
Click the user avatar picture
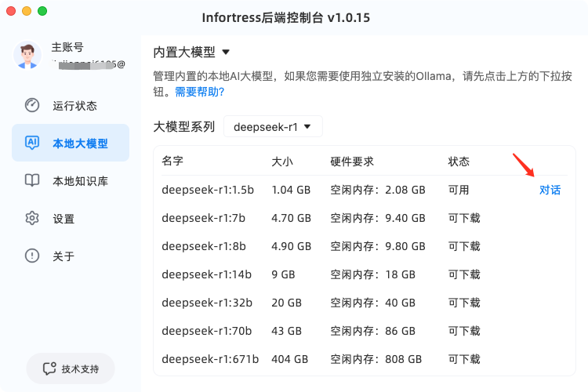27,55
